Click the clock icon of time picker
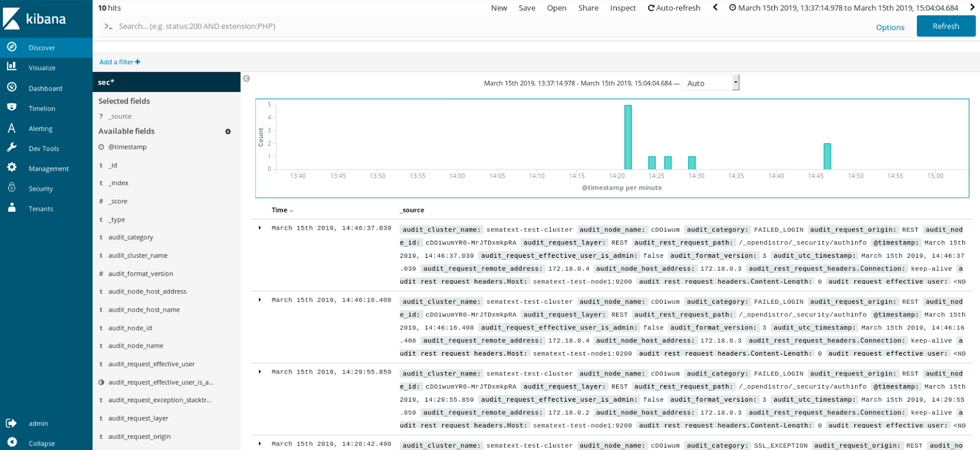980x450 pixels. (733, 8)
